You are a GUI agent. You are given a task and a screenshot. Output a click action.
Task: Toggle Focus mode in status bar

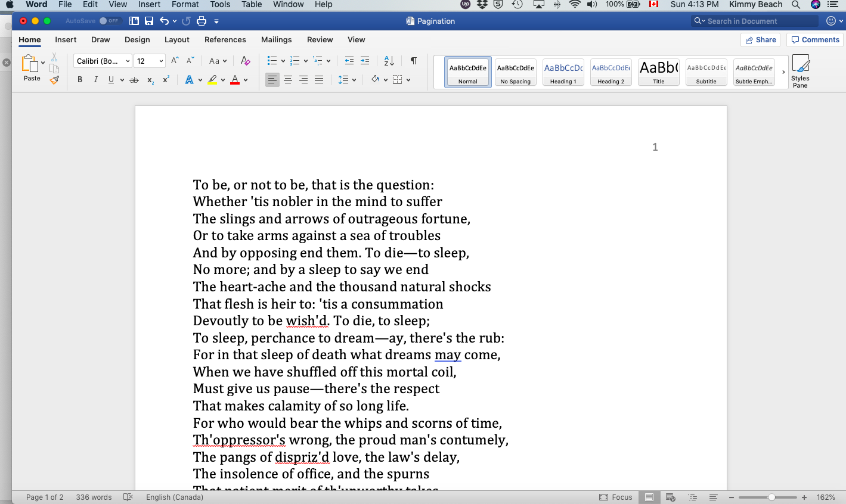[x=616, y=497]
